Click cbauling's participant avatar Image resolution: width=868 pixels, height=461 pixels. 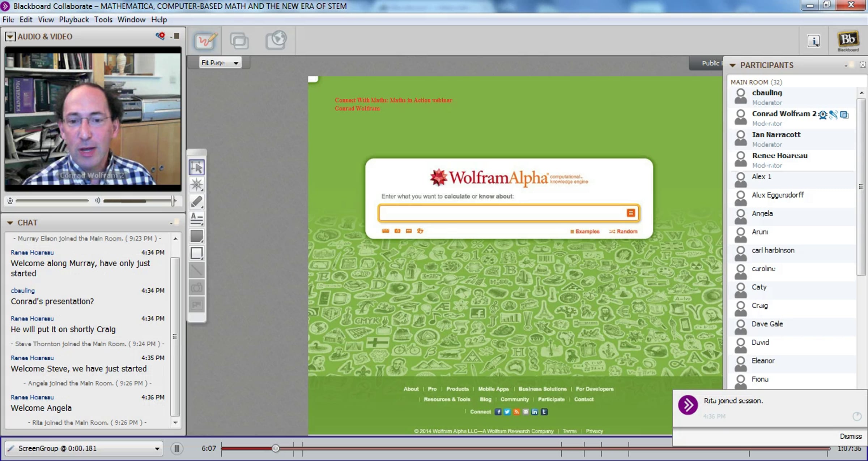[x=741, y=96]
